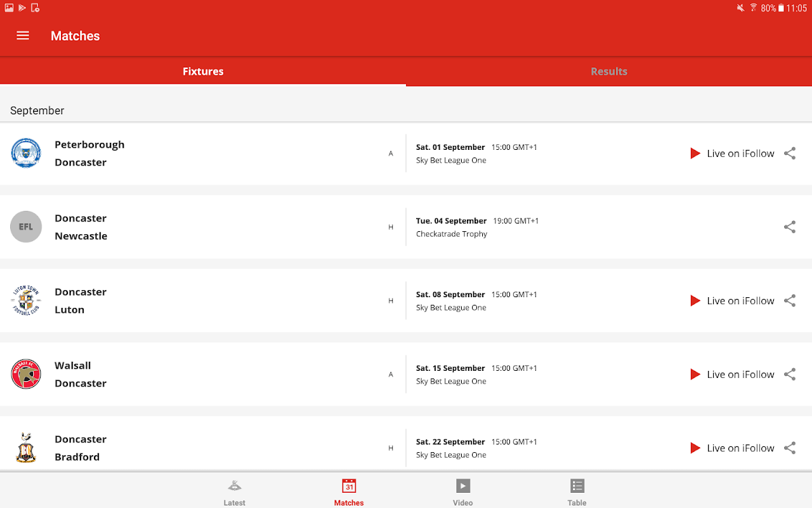The image size is (812, 508).
Task: Tap Walsall club crest
Action: (26, 374)
